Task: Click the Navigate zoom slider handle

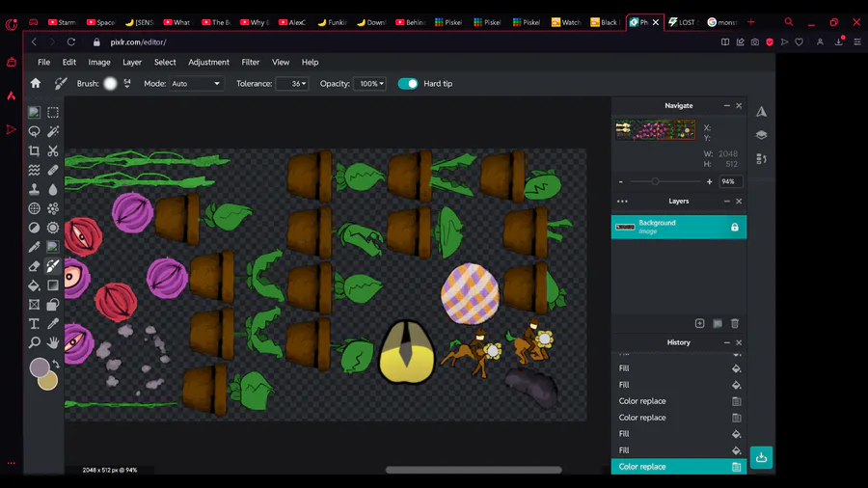Action: click(x=656, y=181)
